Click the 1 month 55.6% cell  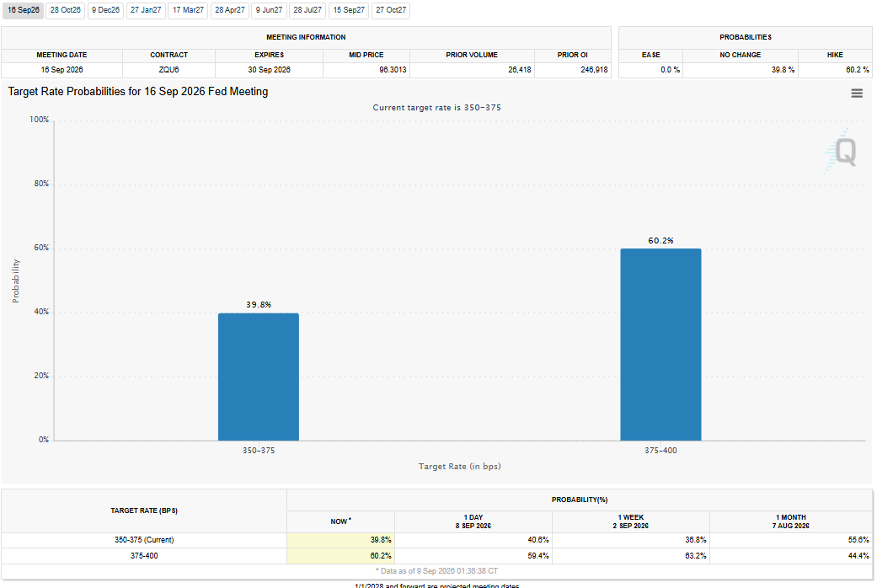click(x=791, y=540)
